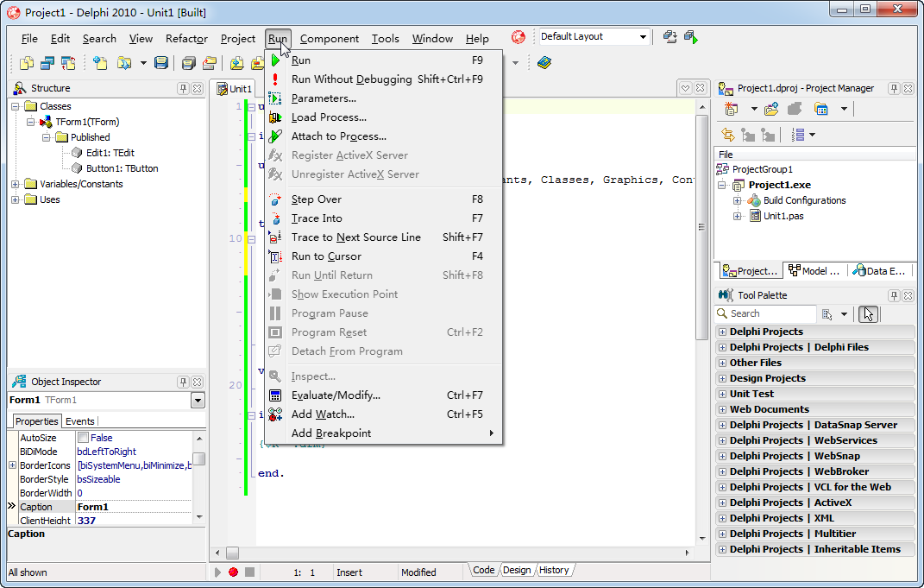The height and width of the screenshot is (588, 924).
Task: Choose Step Over from Run menu
Action: (x=384, y=199)
